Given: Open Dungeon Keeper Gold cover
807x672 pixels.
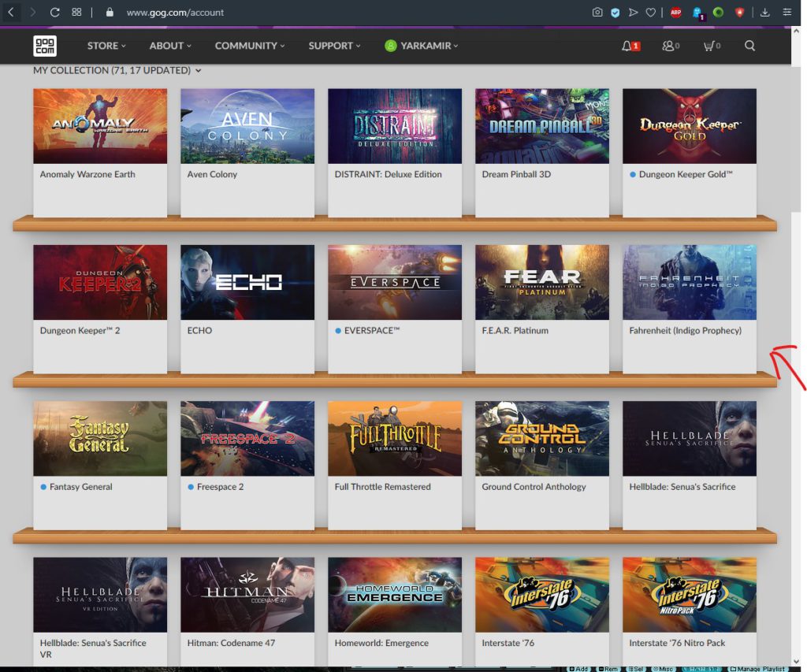Looking at the screenshot, I should pos(690,126).
